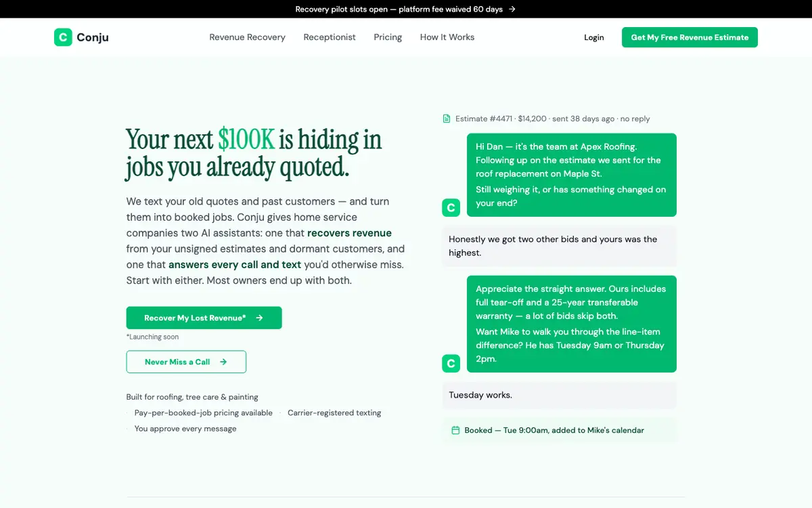The image size is (812, 508).
Task: Click the '*Launching soon' note
Action: [x=152, y=337]
